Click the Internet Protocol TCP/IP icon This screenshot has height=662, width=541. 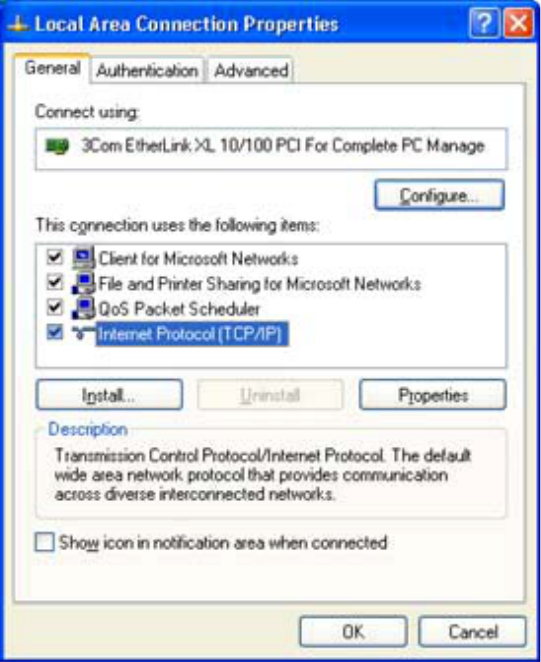pos(84,334)
